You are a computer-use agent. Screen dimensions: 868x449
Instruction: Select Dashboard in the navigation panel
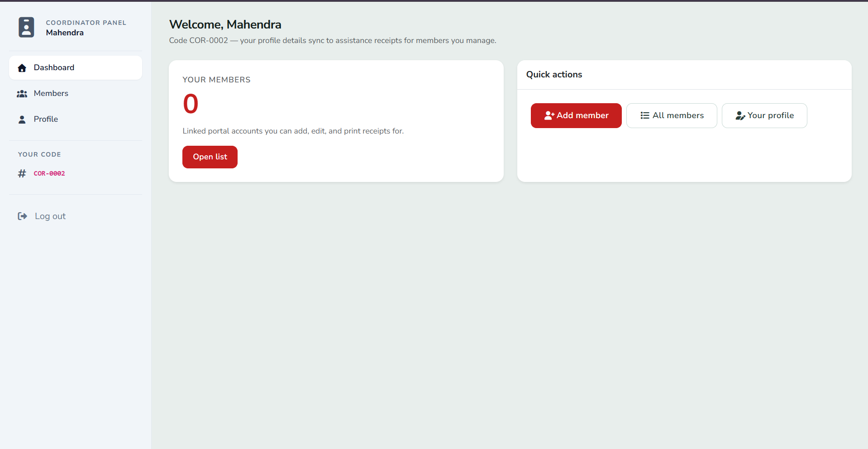(x=54, y=67)
